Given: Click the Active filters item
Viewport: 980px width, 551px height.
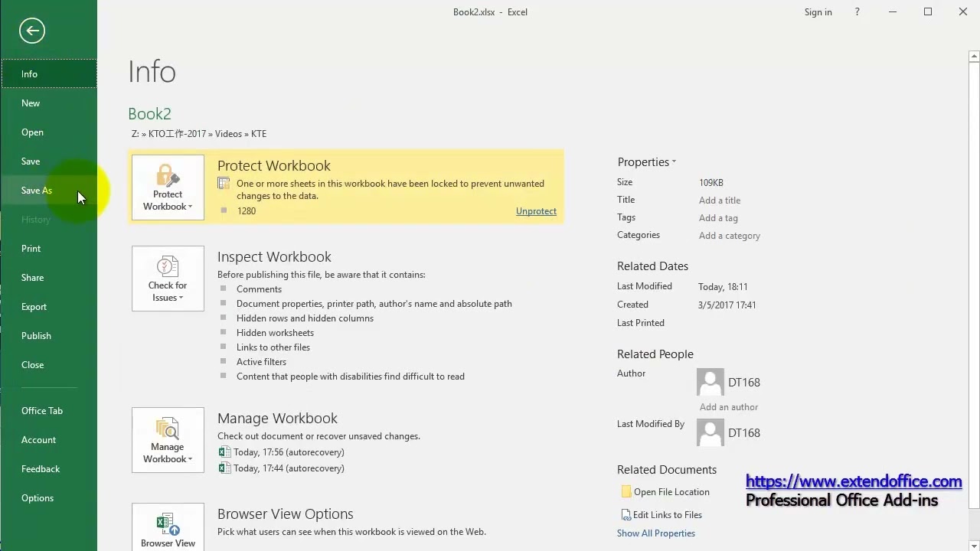Looking at the screenshot, I should point(261,362).
